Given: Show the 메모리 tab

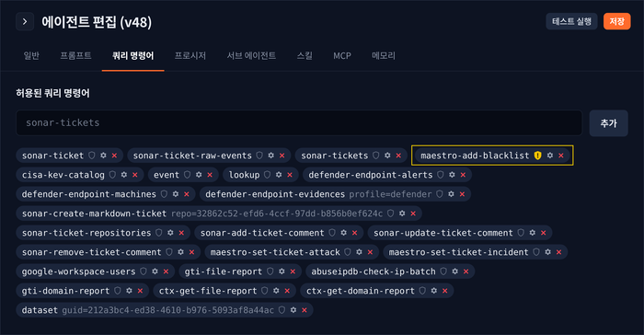Looking at the screenshot, I should (x=384, y=55).
